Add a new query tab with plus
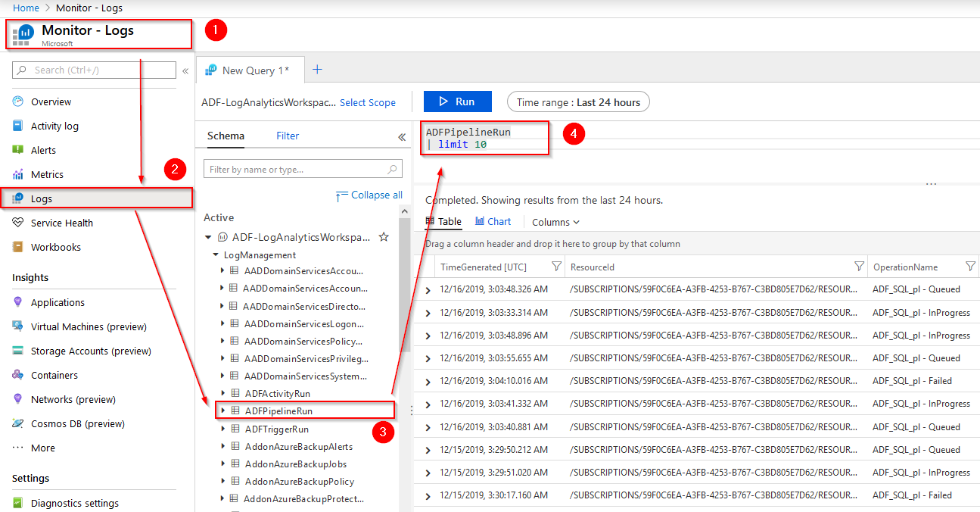The height and width of the screenshot is (512, 980). [317, 70]
